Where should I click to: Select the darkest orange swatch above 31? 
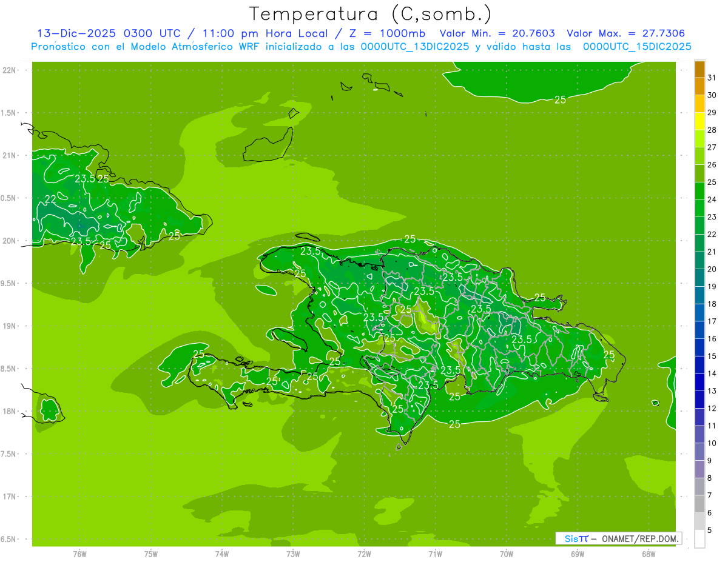[699, 70]
